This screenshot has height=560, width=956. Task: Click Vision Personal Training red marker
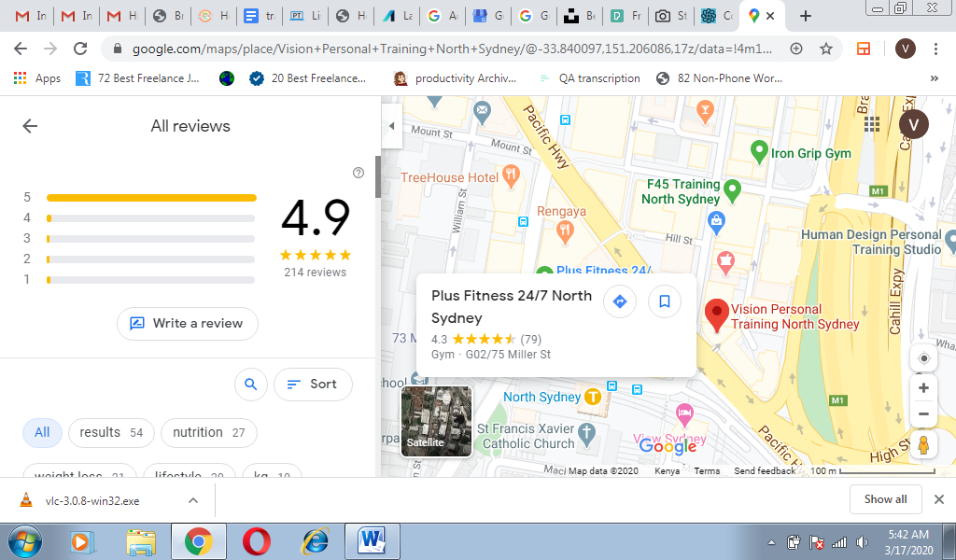point(717,314)
